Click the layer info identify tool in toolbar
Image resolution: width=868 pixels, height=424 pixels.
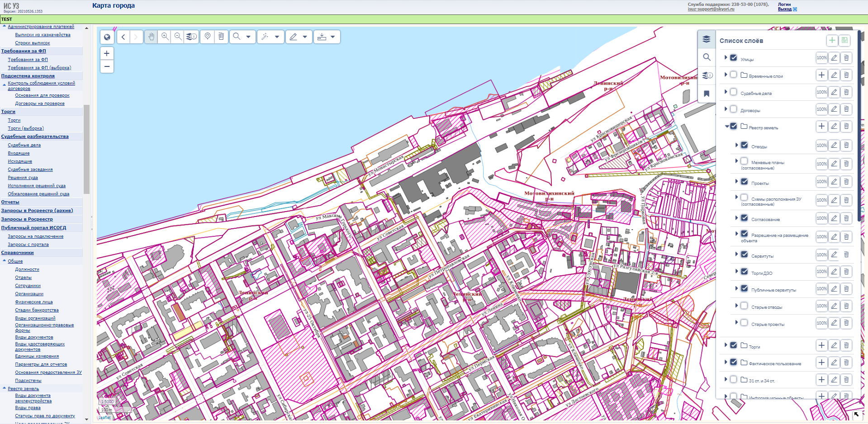[x=191, y=37]
